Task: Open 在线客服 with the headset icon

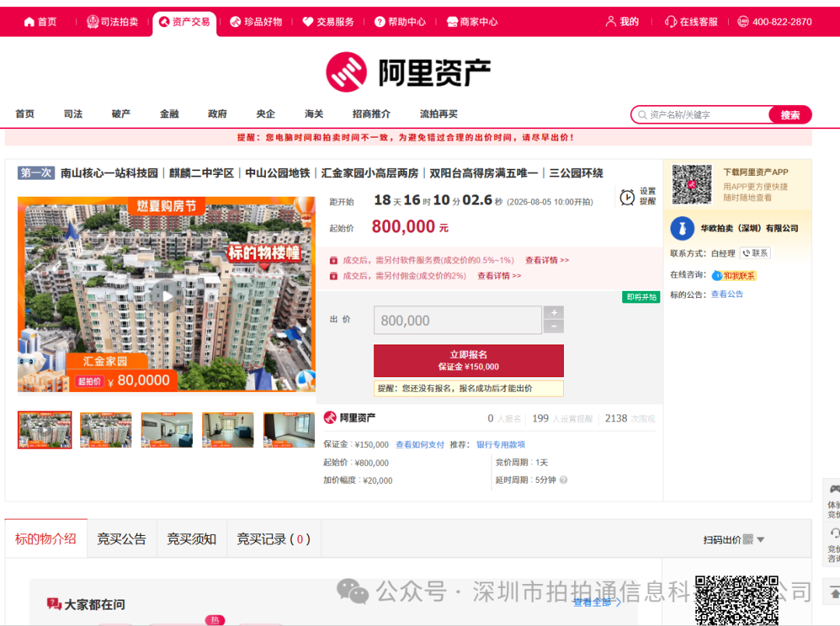Action: (x=691, y=22)
